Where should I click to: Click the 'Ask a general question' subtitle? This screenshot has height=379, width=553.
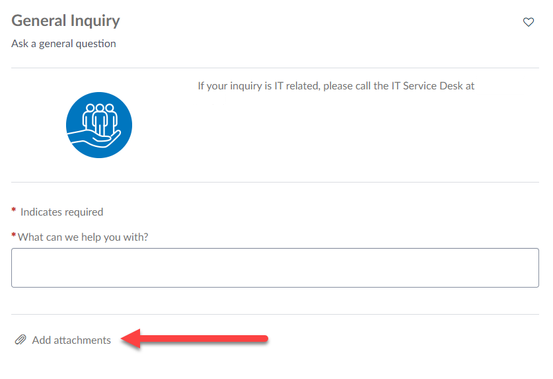pyautogui.click(x=63, y=44)
